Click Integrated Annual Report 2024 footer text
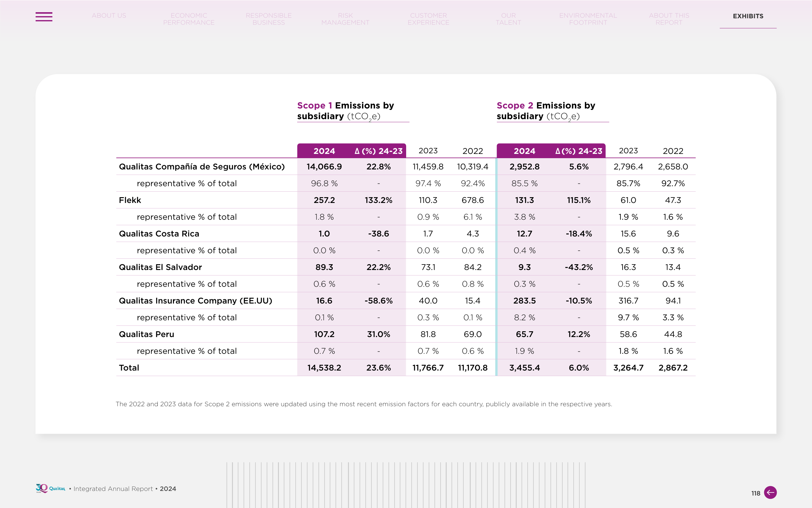Image resolution: width=812 pixels, height=508 pixels. (125, 489)
